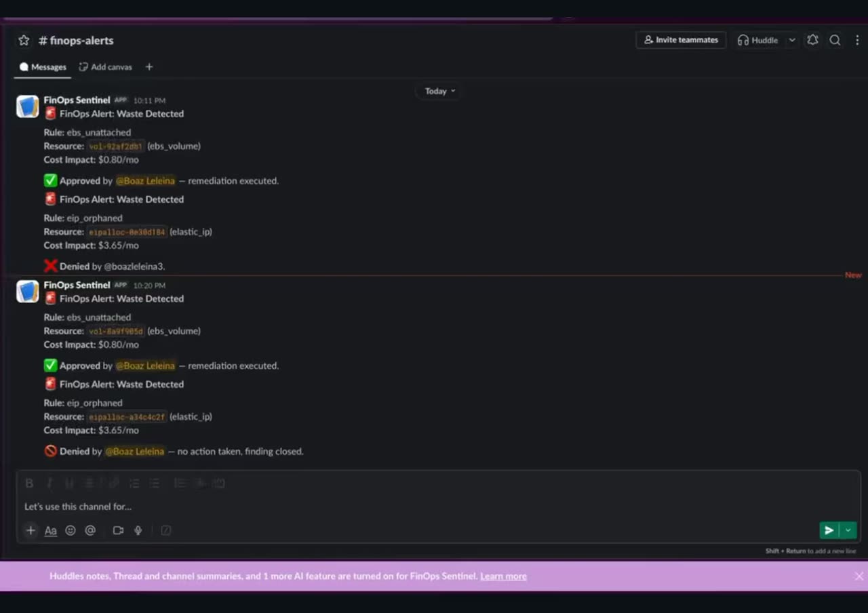This screenshot has height=613, width=868.
Task: Switch to the Messages tab
Action: click(43, 67)
